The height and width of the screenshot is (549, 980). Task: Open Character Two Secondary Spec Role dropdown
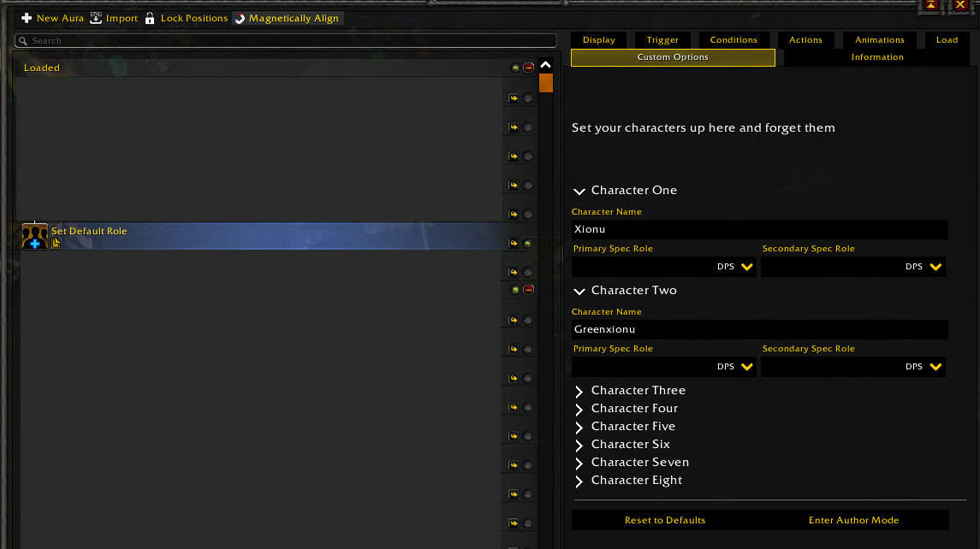click(x=852, y=367)
